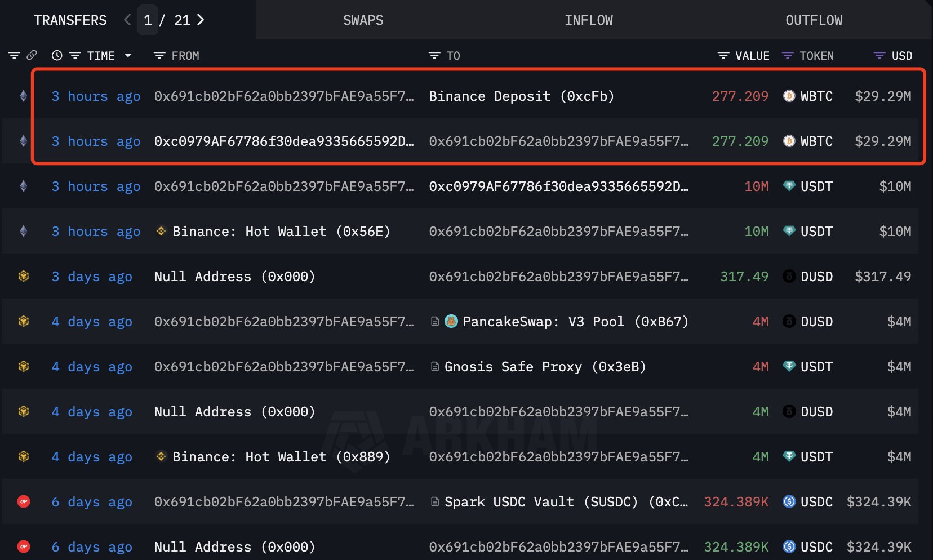Toggle the clock time-format icon
Screen dimensions: 933x560
coord(57,55)
